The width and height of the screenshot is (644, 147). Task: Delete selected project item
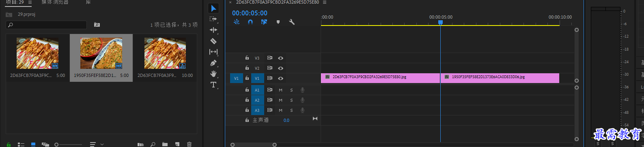tap(189, 144)
